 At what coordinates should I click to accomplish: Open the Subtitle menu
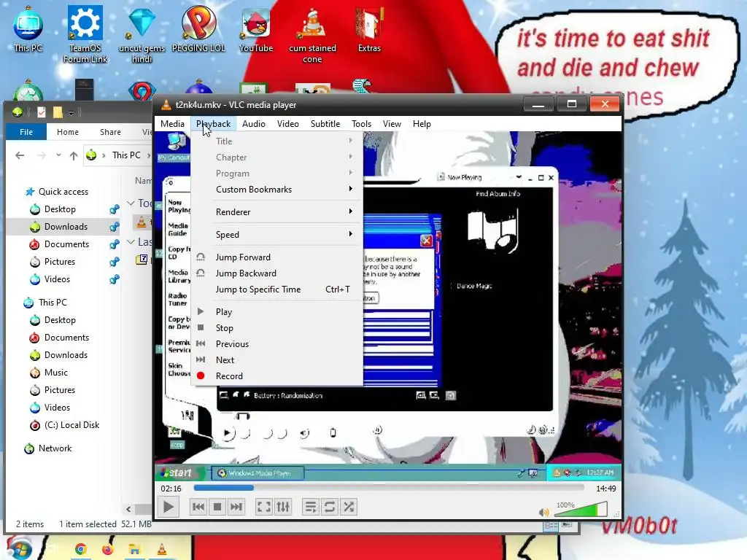click(325, 124)
